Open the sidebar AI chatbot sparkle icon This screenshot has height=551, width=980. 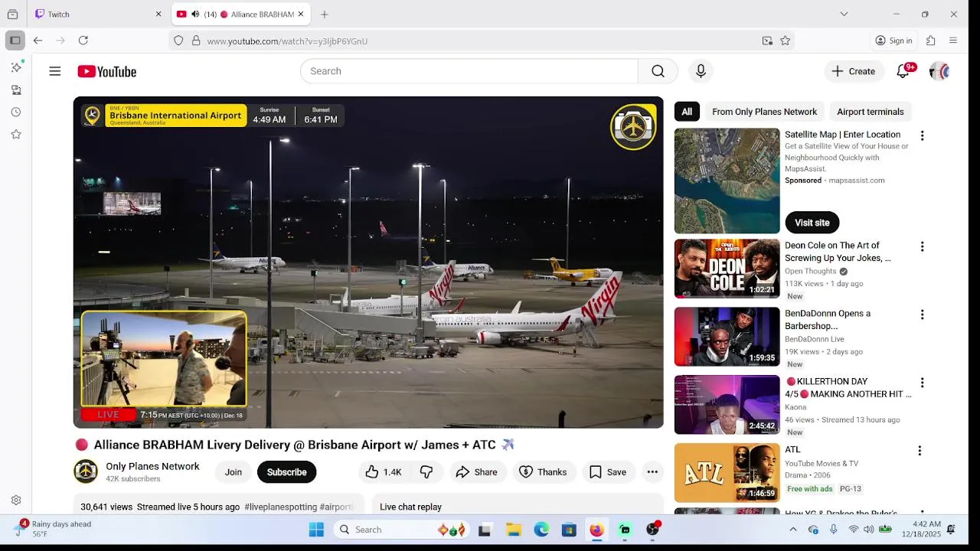pos(15,67)
